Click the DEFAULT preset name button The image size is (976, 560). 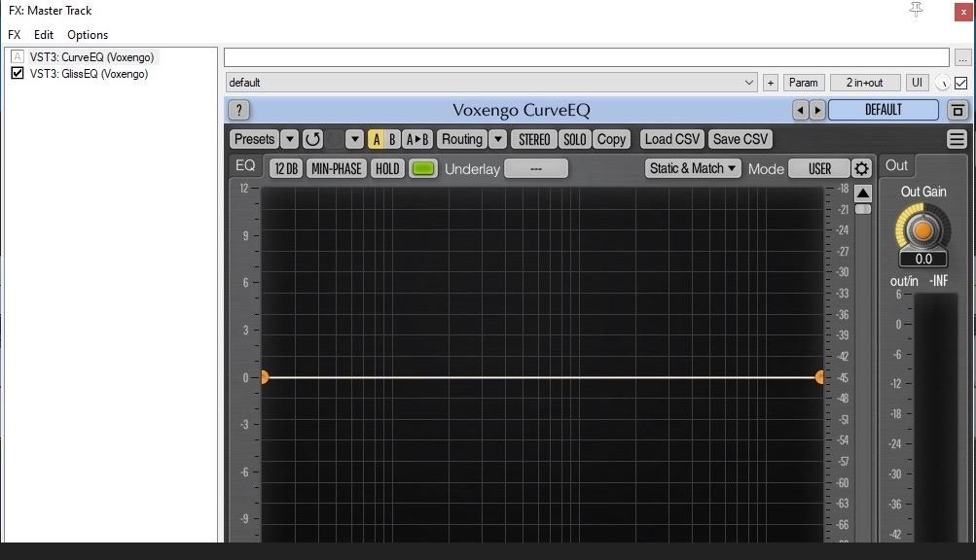(884, 110)
